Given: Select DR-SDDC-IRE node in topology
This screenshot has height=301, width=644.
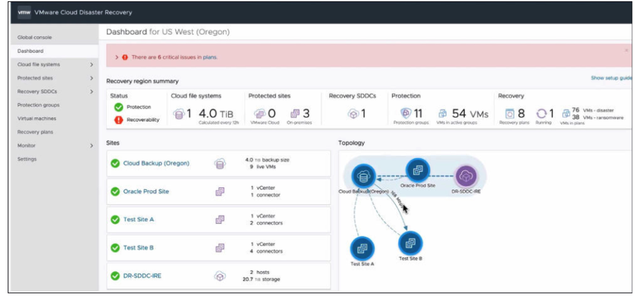Looking at the screenshot, I should 466,176.
